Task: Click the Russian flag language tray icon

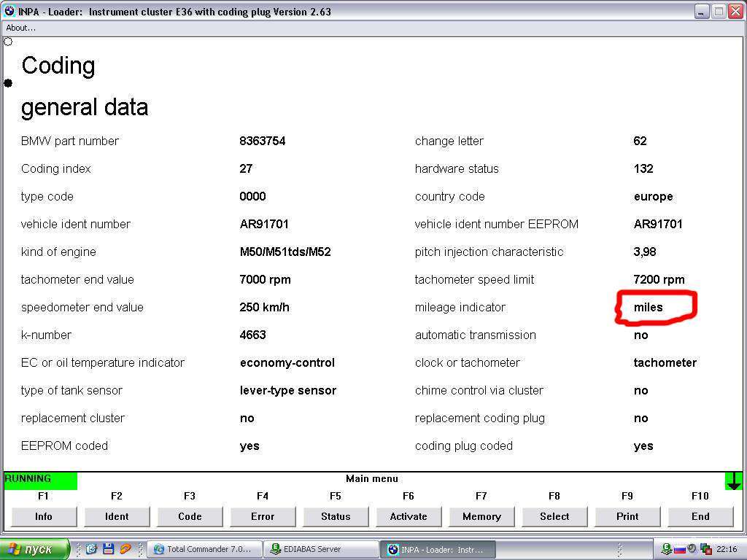Action: click(678, 549)
